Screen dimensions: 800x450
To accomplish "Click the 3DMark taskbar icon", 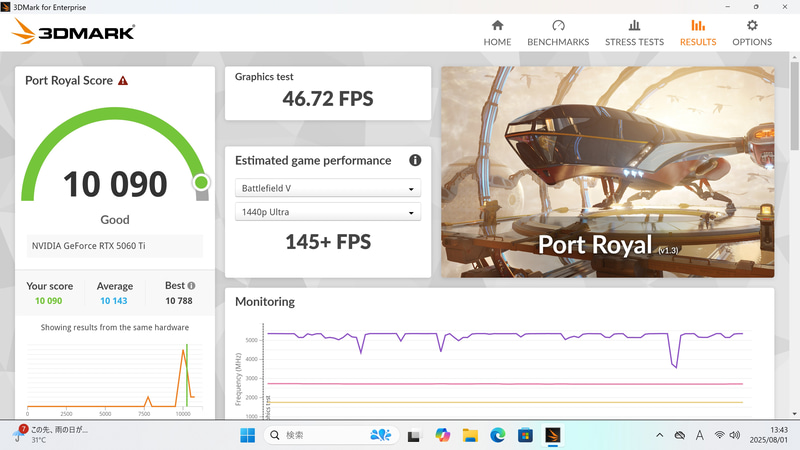I will [553, 435].
